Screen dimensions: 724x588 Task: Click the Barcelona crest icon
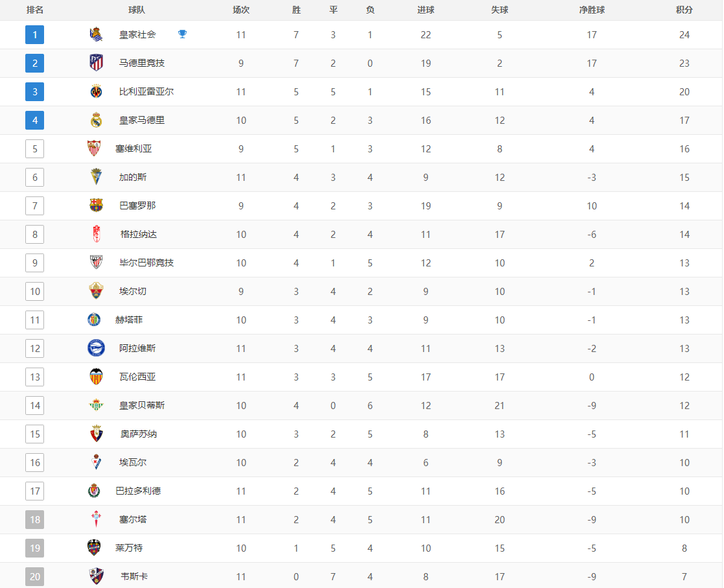(96, 206)
